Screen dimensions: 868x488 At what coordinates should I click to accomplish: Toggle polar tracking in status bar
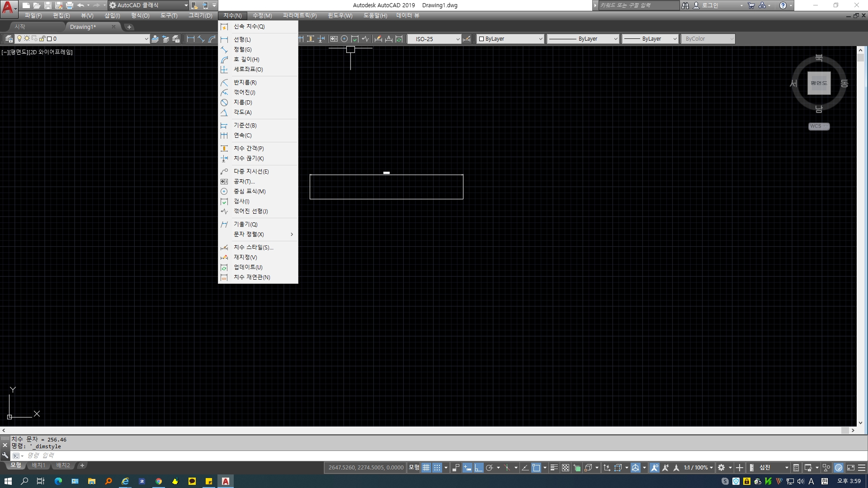click(x=489, y=468)
